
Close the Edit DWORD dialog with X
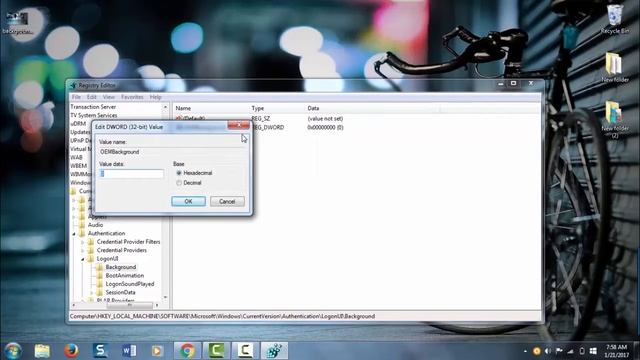[x=238, y=125]
